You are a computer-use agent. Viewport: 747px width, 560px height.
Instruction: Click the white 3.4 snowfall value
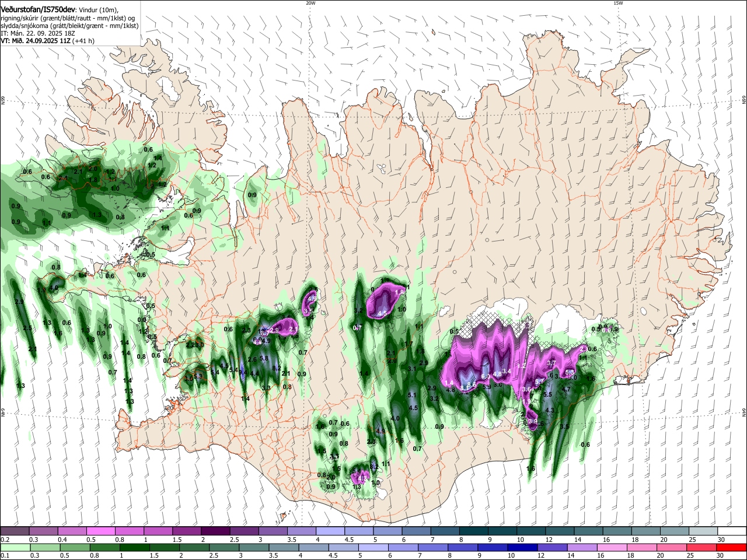[x=507, y=371]
